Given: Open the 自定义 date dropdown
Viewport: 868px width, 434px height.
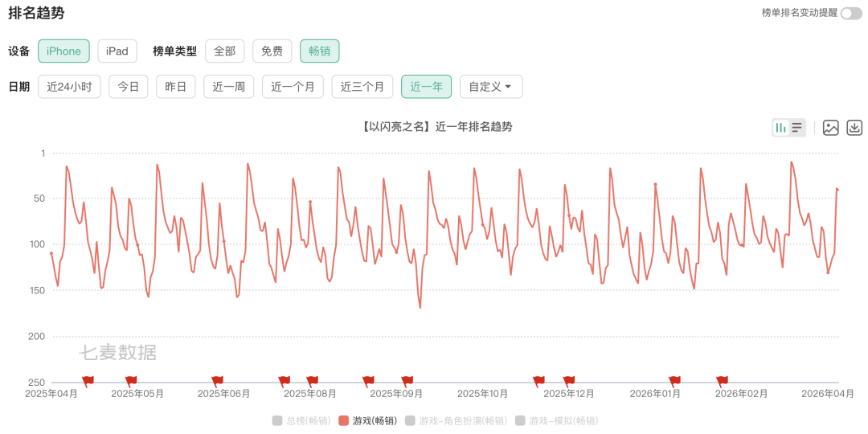Looking at the screenshot, I should (x=490, y=87).
